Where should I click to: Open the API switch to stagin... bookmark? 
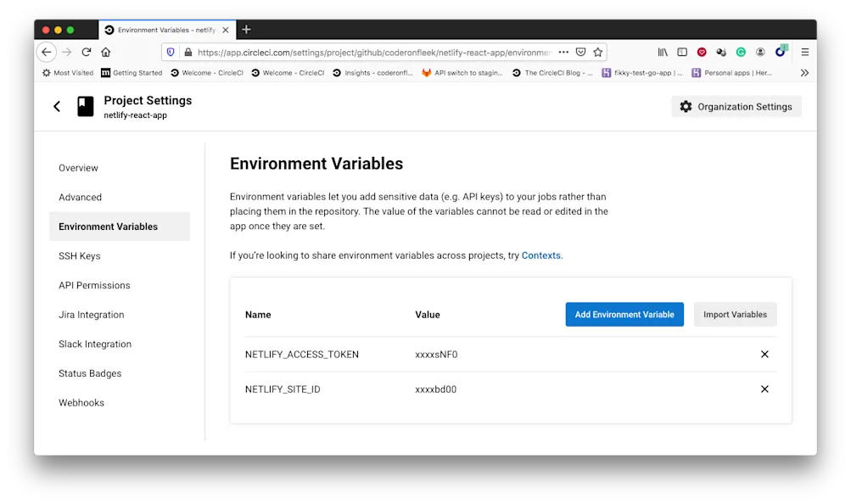(x=462, y=73)
